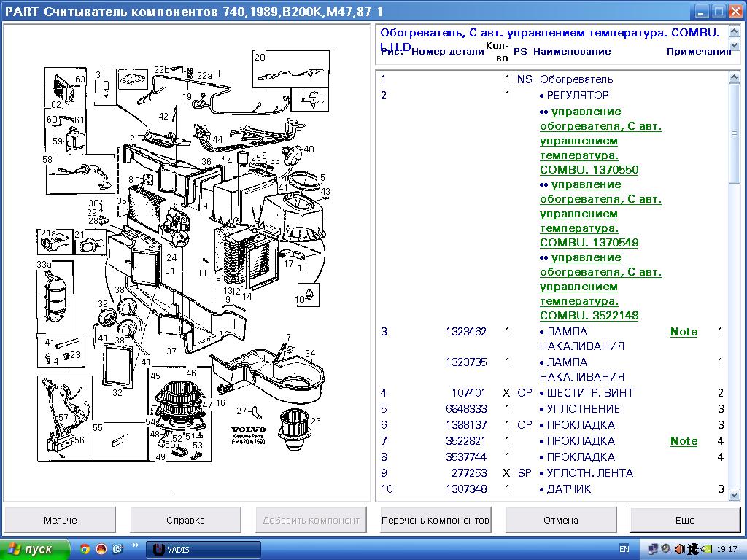Click the Chrome icon in quick launch
Screen dimensions: 747x560
coord(85,549)
